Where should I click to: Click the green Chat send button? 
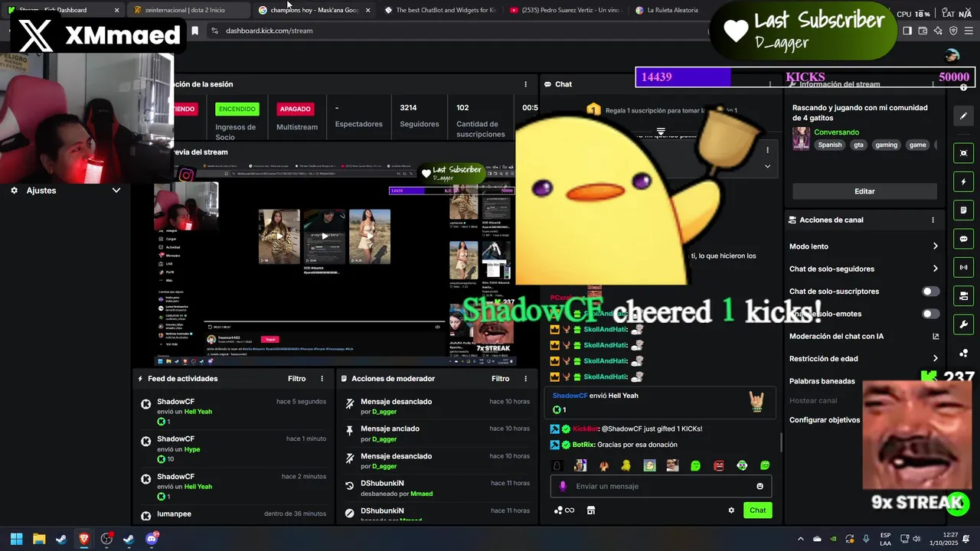pyautogui.click(x=757, y=510)
